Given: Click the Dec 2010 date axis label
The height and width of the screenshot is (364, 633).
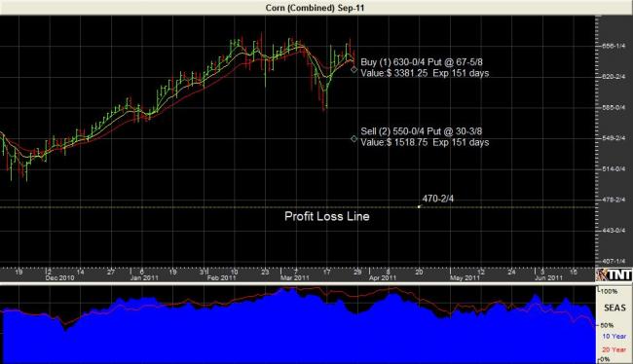Looking at the screenshot, I should [x=59, y=278].
